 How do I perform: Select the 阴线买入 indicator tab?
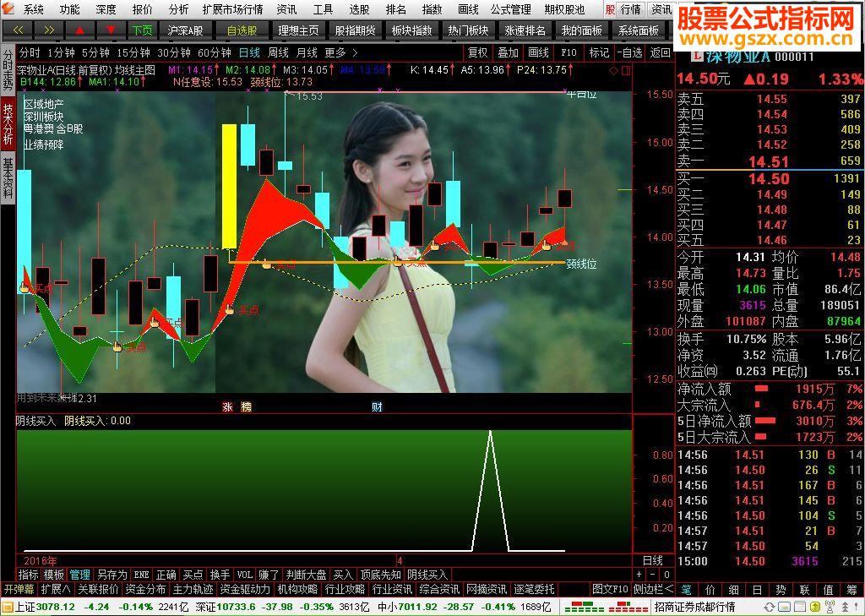pyautogui.click(x=427, y=575)
